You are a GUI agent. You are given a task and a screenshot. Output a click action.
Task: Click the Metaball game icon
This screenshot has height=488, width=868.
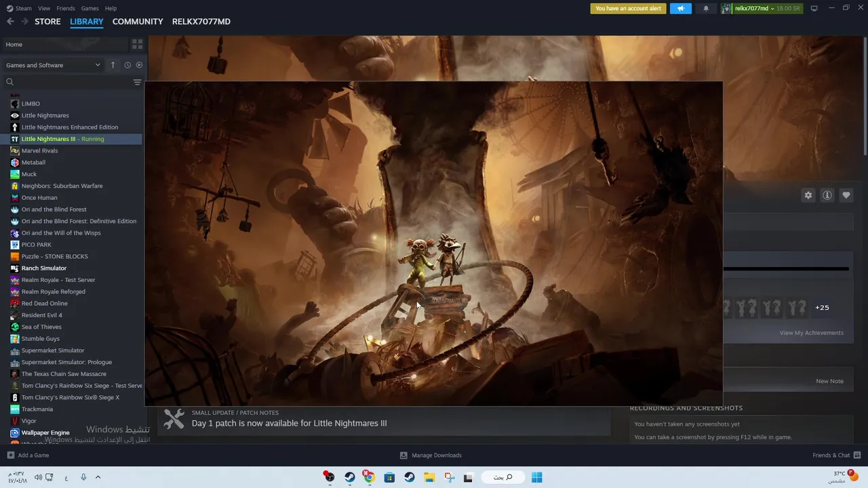pos(15,163)
